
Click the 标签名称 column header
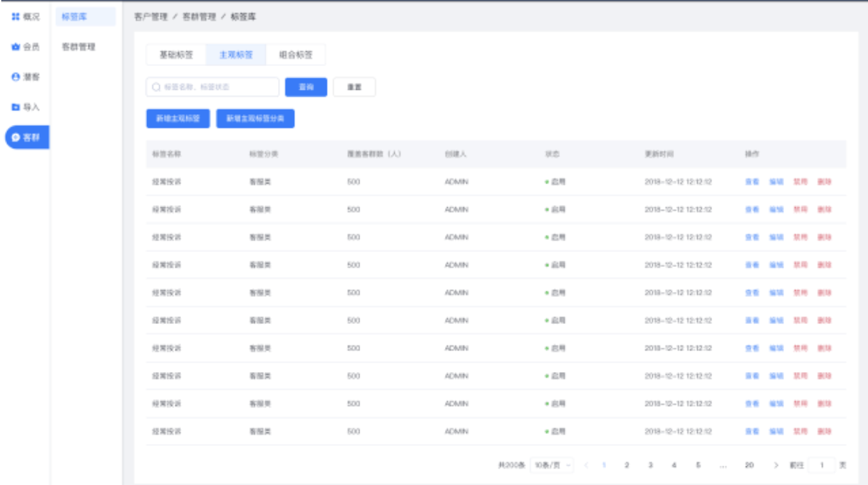tap(166, 155)
